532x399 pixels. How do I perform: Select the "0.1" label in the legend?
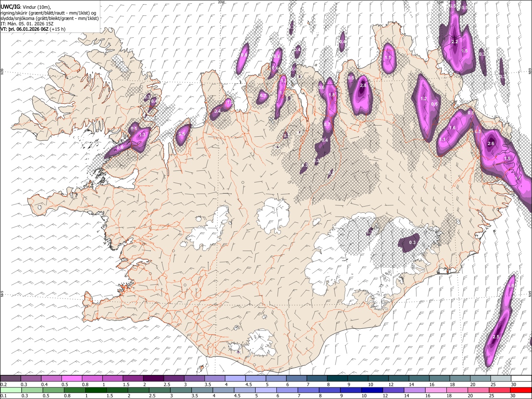pyautogui.click(x=4, y=396)
